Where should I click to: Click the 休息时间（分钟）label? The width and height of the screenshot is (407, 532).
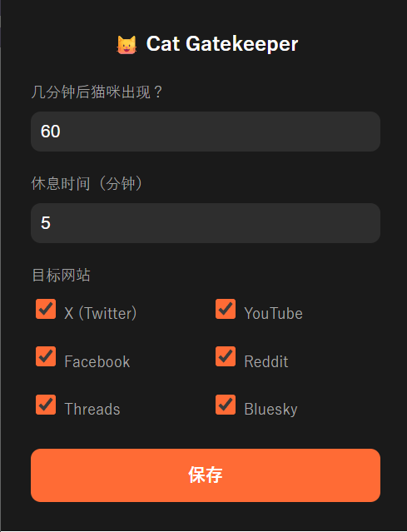coord(87,183)
